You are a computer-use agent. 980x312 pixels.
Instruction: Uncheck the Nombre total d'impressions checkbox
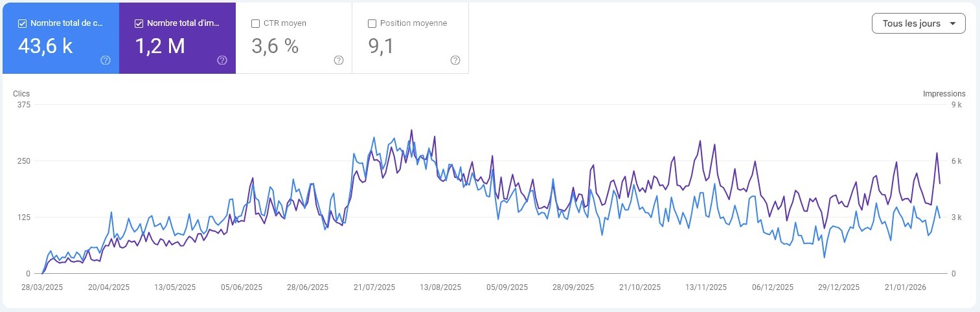(x=139, y=23)
